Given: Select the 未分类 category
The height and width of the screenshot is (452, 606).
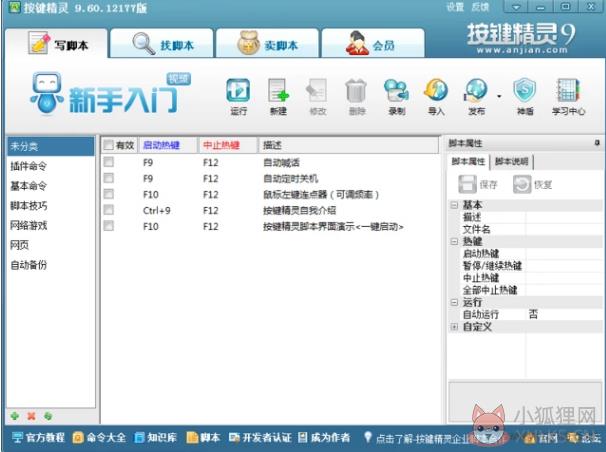Looking at the screenshot, I should click(x=51, y=146).
